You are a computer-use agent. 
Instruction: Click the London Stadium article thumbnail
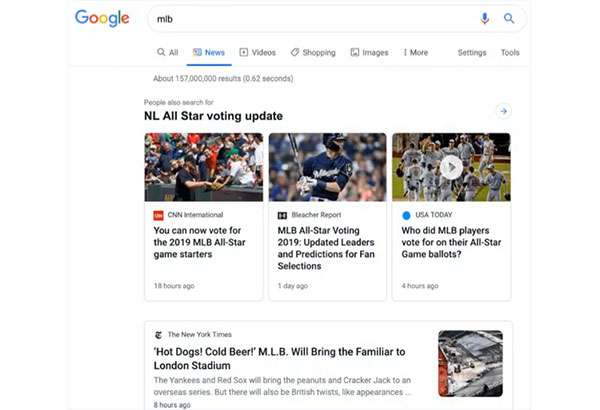469,364
